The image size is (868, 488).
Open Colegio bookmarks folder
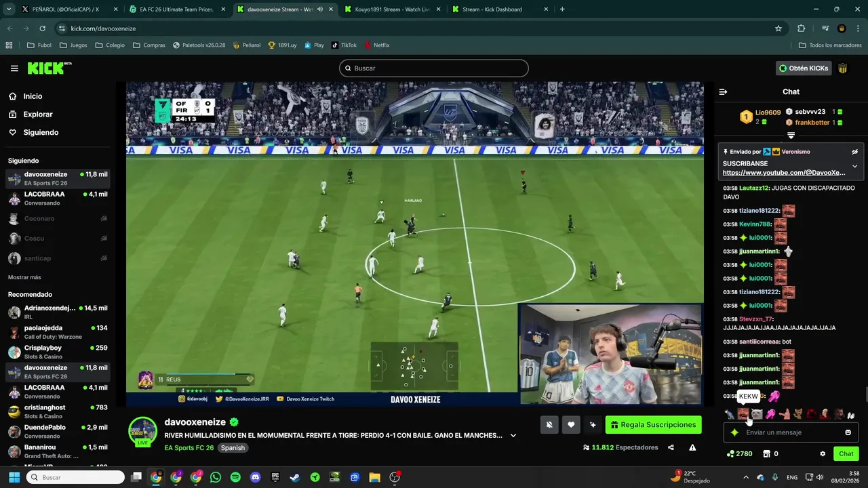coord(110,45)
